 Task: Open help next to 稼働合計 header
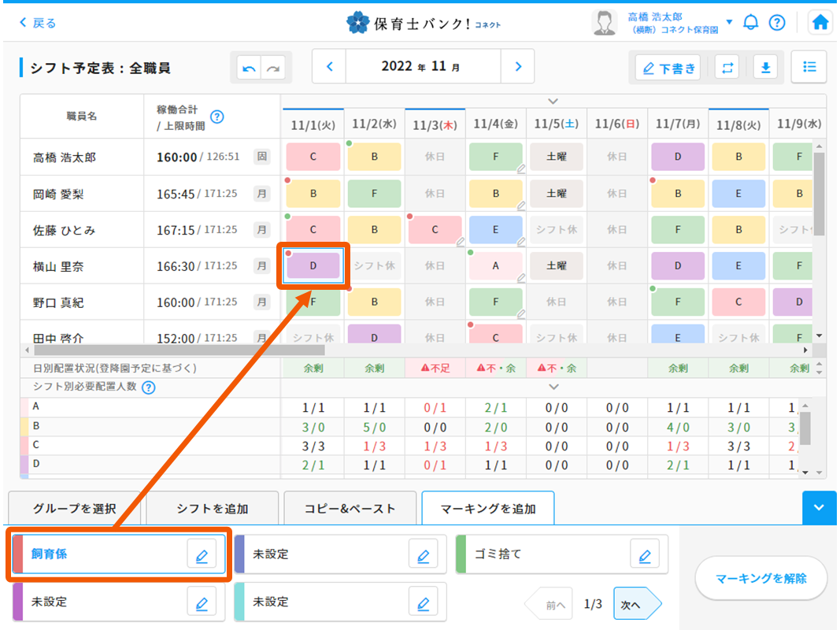tap(217, 117)
